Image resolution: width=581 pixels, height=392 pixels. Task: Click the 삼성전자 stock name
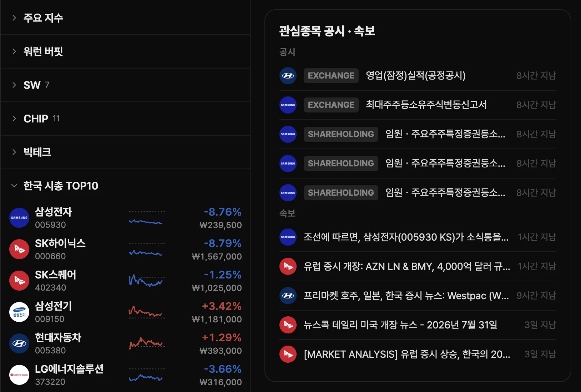[54, 212]
